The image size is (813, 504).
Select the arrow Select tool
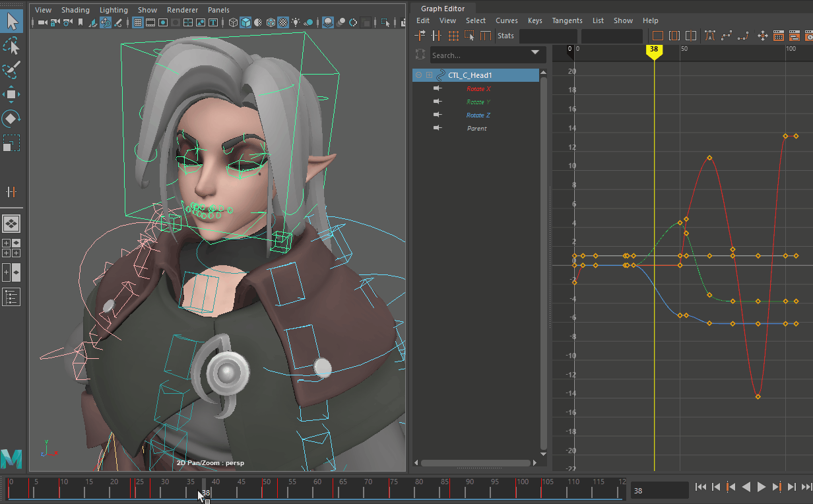tap(12, 21)
